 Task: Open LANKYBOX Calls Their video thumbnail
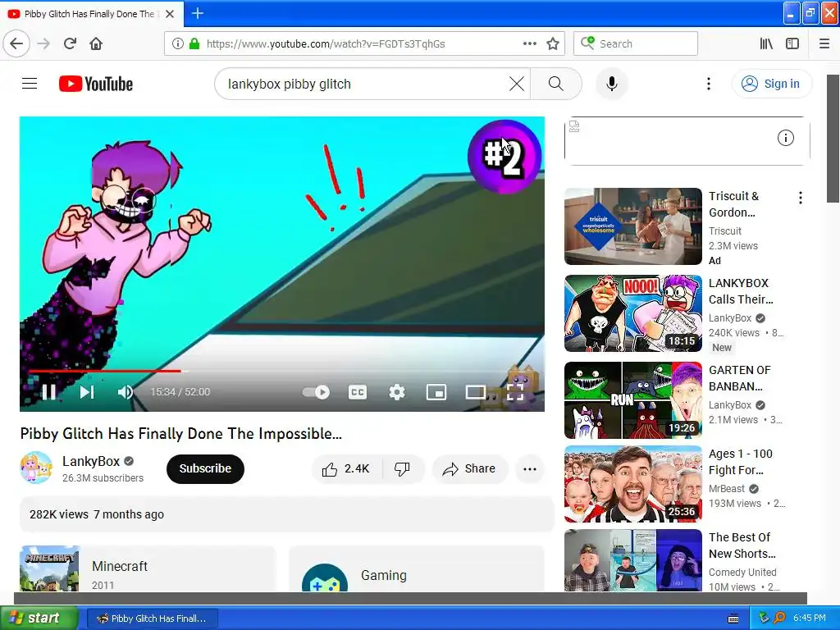pos(633,313)
